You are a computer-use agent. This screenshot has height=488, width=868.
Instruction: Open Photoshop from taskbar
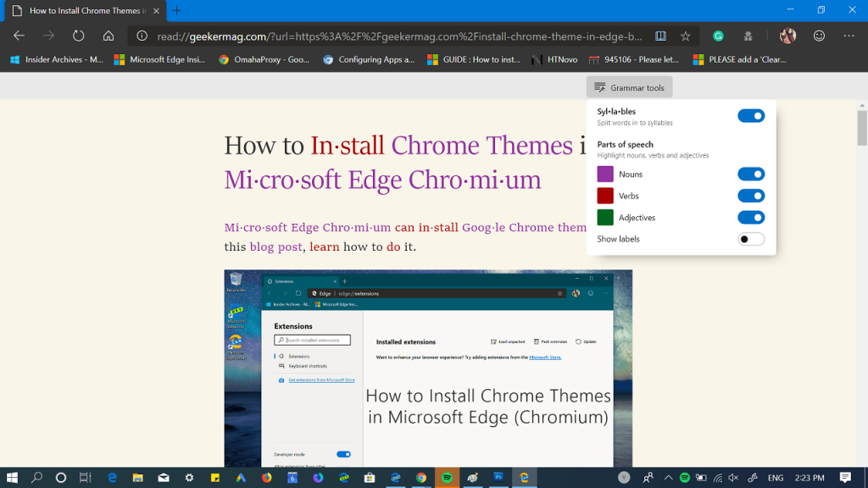498,478
